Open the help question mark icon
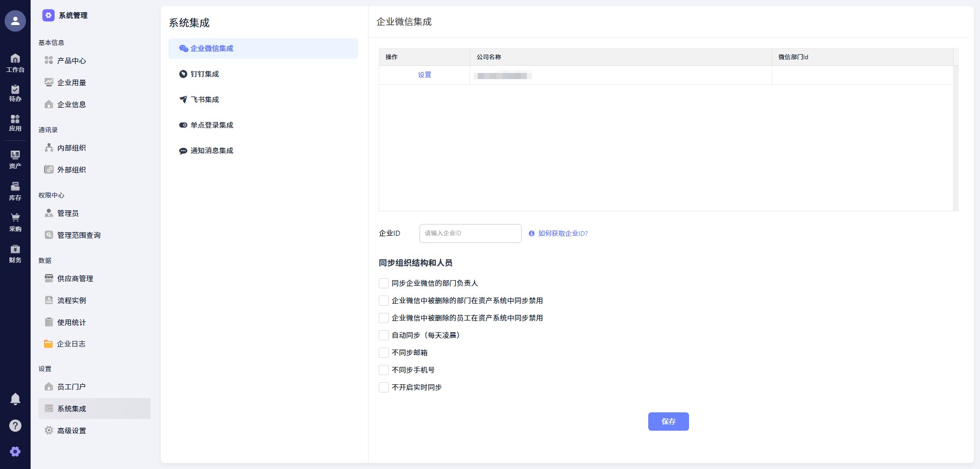The height and width of the screenshot is (469, 980). click(15, 426)
